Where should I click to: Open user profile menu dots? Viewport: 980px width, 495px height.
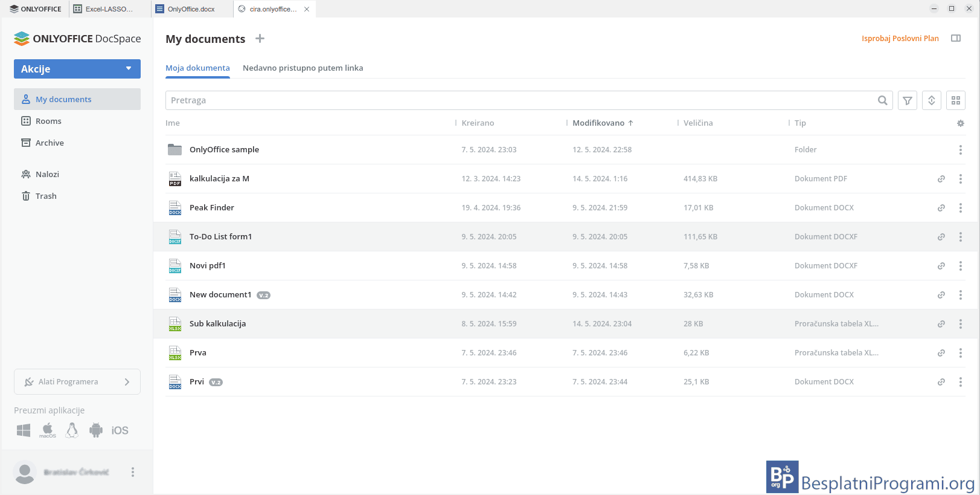(x=133, y=472)
